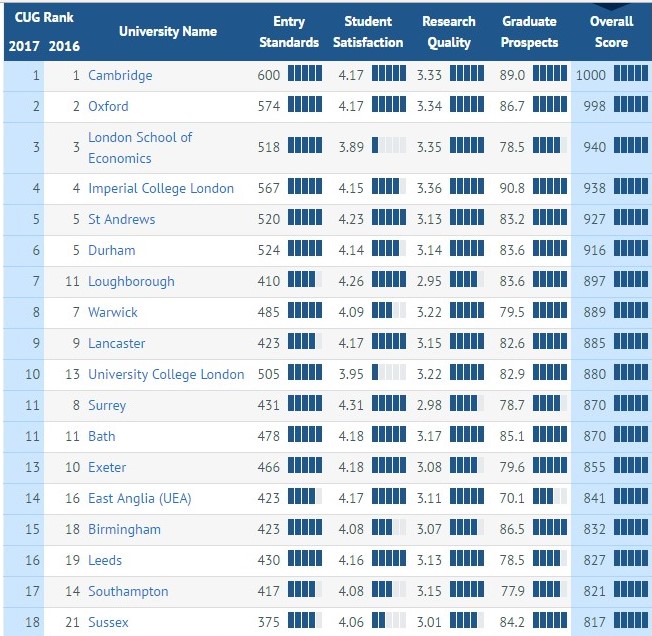The image size is (652, 636).
Task: Click Southampton overall score 821
Action: 594,592
